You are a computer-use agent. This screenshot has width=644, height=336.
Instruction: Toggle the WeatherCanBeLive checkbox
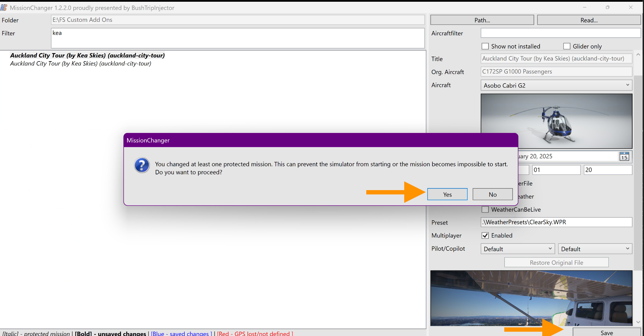pyautogui.click(x=485, y=209)
